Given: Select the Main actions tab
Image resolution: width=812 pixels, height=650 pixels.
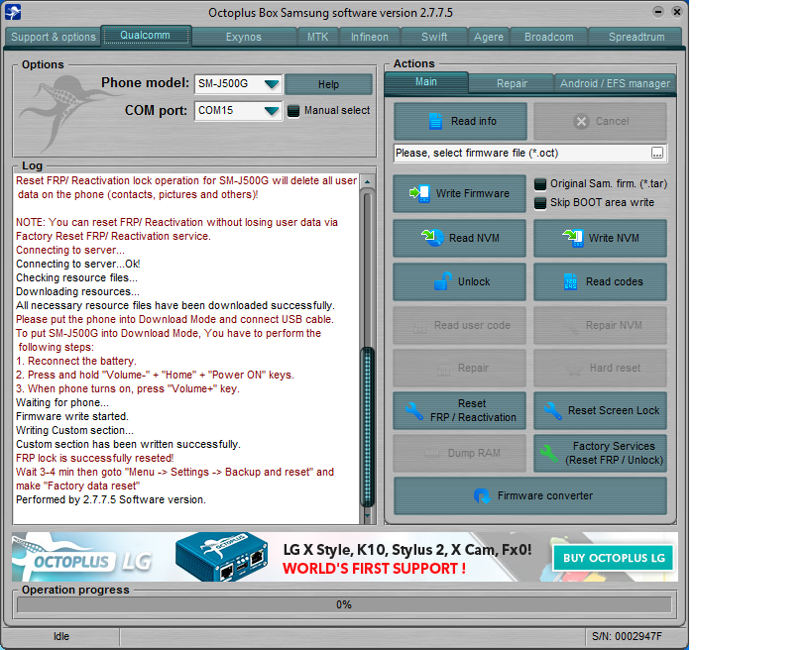Looking at the screenshot, I should point(426,82).
